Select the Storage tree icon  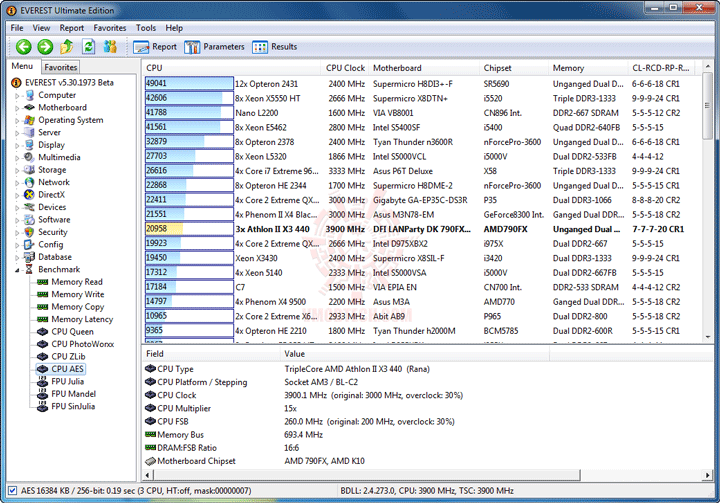pyautogui.click(x=30, y=170)
